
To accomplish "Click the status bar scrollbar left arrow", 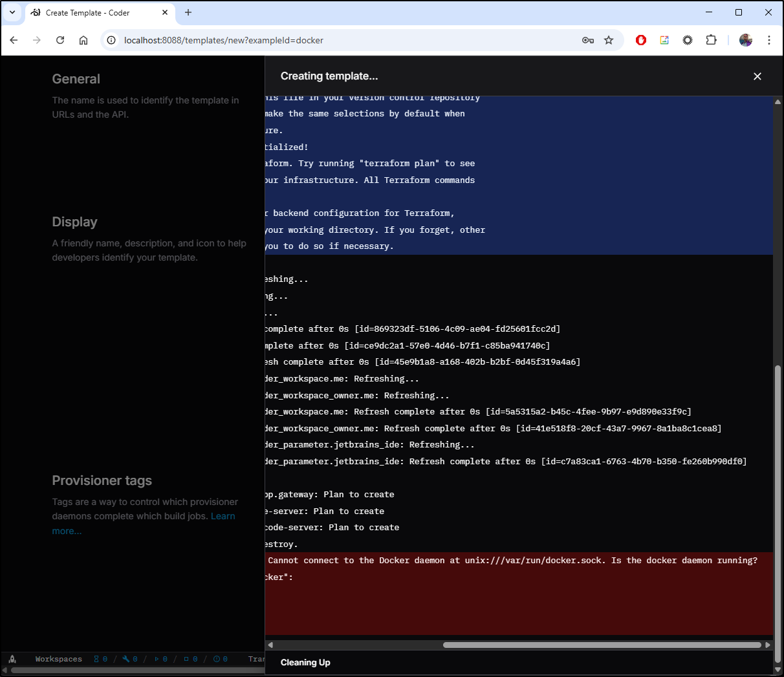I will (6, 671).
